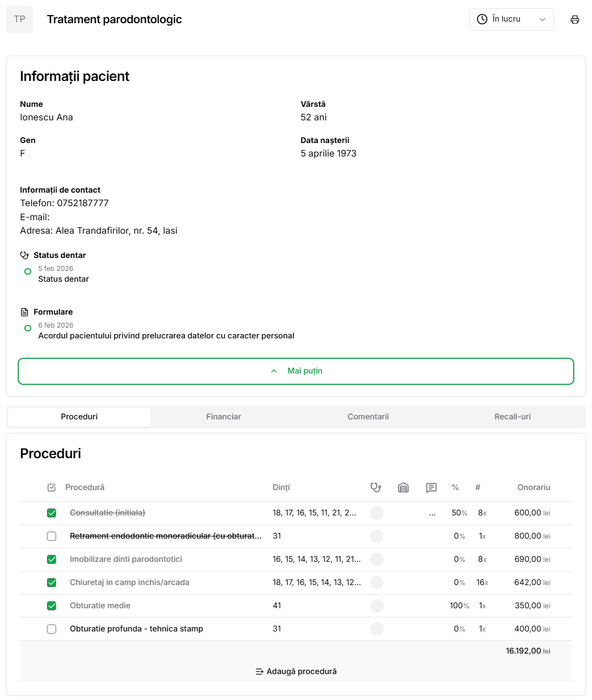Click the print icon in header

point(575,19)
